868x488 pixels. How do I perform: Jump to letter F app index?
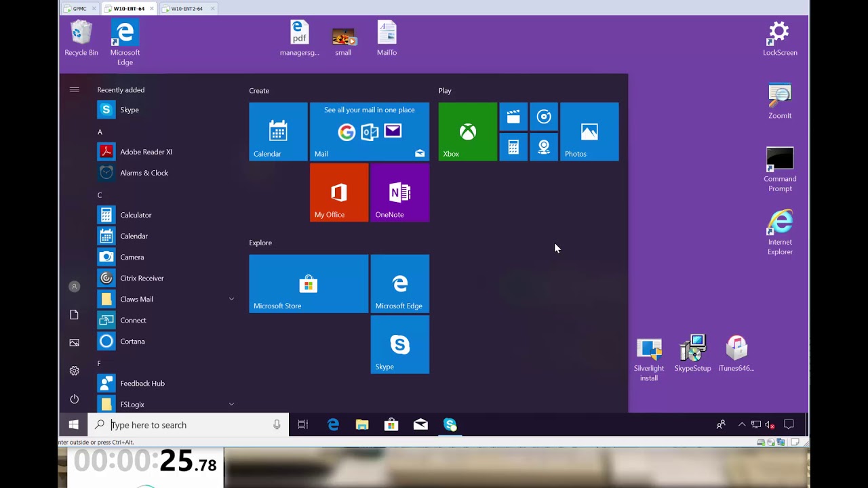coord(99,363)
